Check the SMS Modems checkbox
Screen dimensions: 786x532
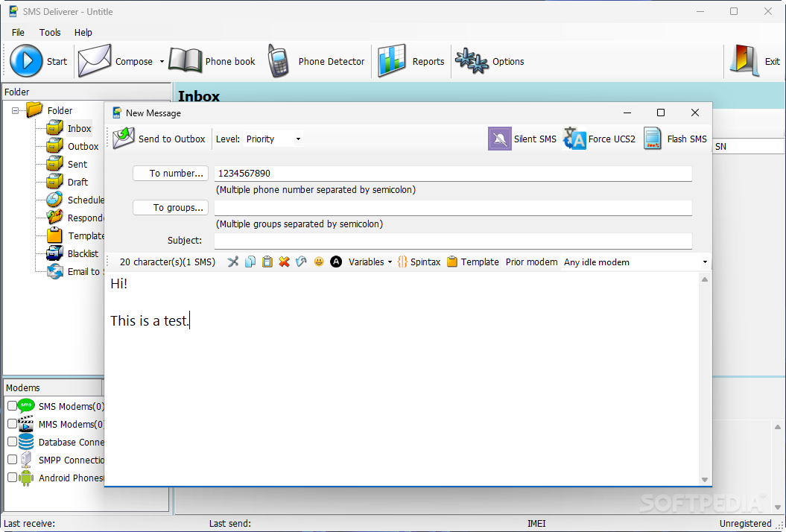tap(13, 405)
